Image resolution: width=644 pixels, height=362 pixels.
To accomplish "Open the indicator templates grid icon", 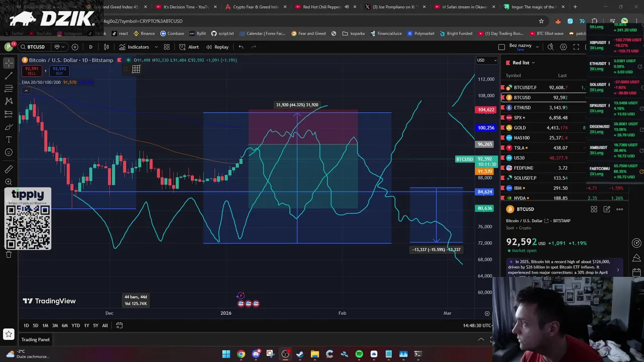I will [x=167, y=47].
